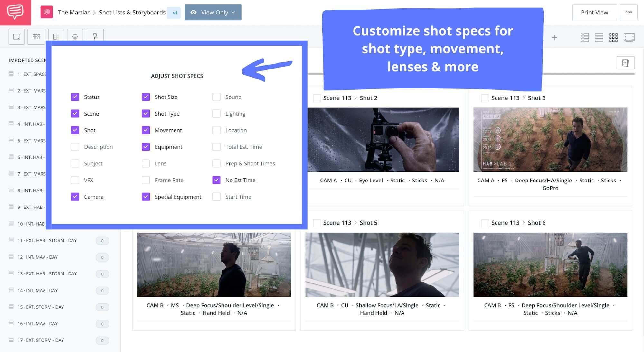Open Shot 5 low-angle close-up thumbnail
The width and height of the screenshot is (644, 352).
click(x=382, y=264)
